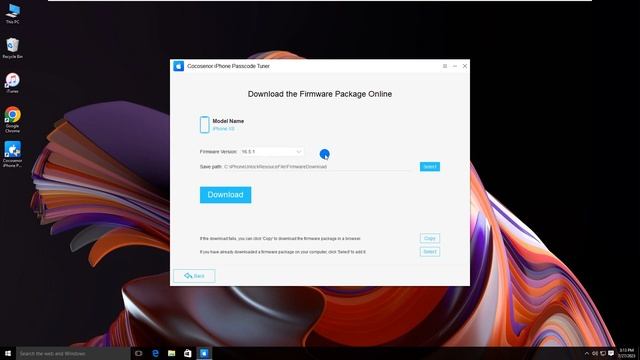Show hidden system tray icons
The image size is (640, 360).
587,353
